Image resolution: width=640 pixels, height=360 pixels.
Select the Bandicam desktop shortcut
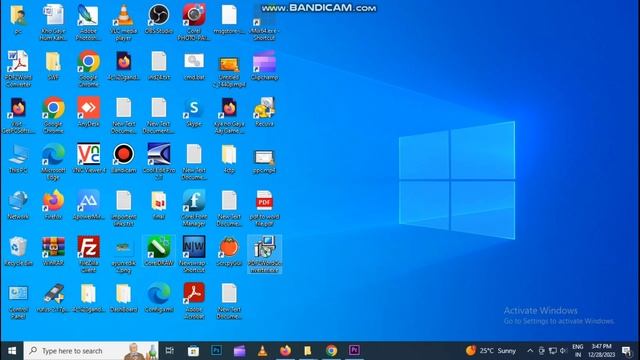(x=123, y=158)
